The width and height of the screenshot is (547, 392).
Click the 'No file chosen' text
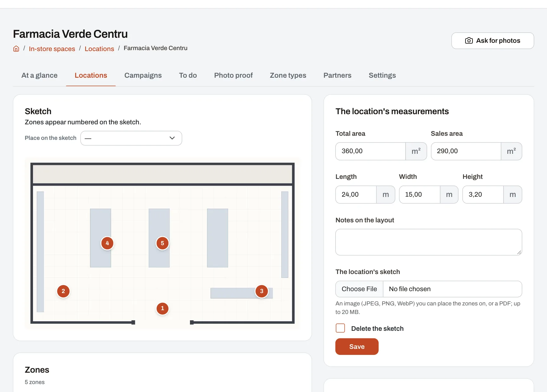[410, 289]
